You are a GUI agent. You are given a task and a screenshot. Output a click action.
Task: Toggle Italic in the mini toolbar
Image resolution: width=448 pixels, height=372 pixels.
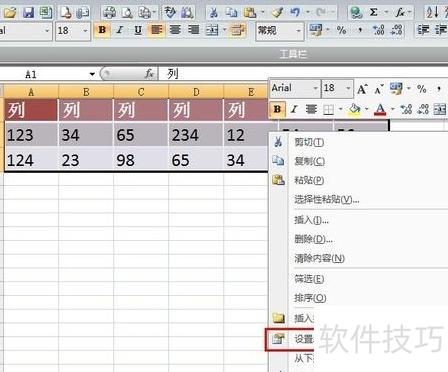pos(294,109)
